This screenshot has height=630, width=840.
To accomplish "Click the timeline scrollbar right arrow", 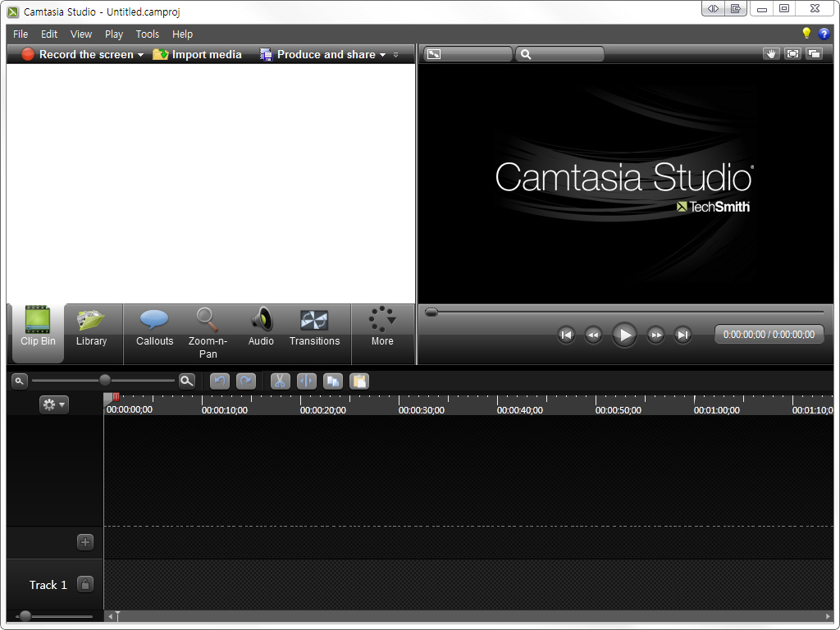I will [x=829, y=617].
